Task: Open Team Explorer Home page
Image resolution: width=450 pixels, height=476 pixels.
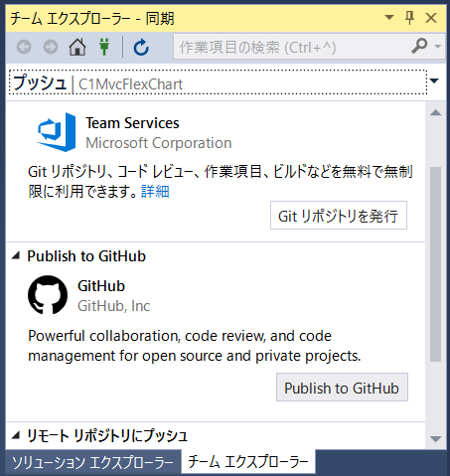Action: click(77, 47)
